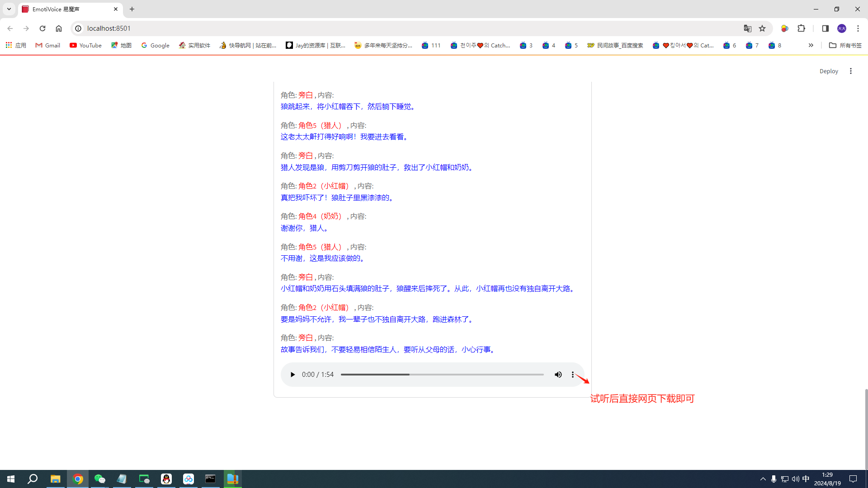Open Google Translate page icon

click(747, 28)
